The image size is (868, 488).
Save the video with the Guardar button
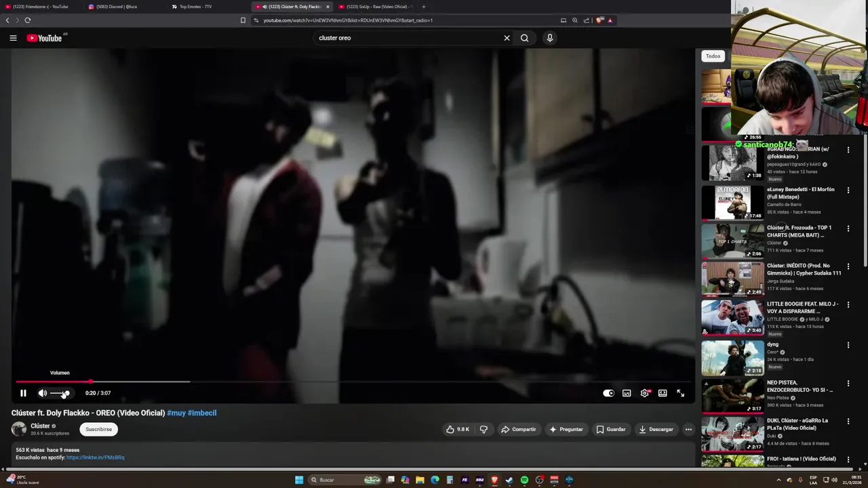click(x=611, y=429)
